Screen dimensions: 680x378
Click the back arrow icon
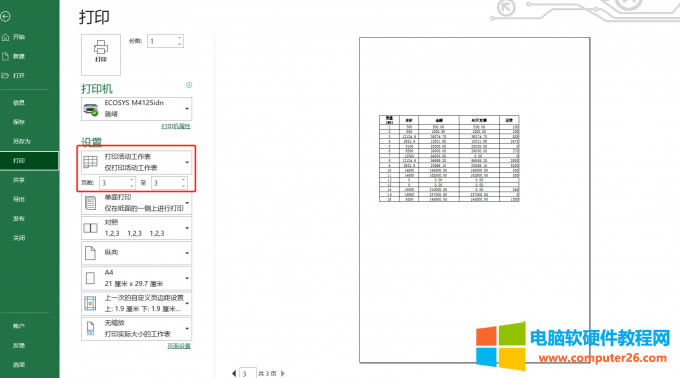(5, 17)
